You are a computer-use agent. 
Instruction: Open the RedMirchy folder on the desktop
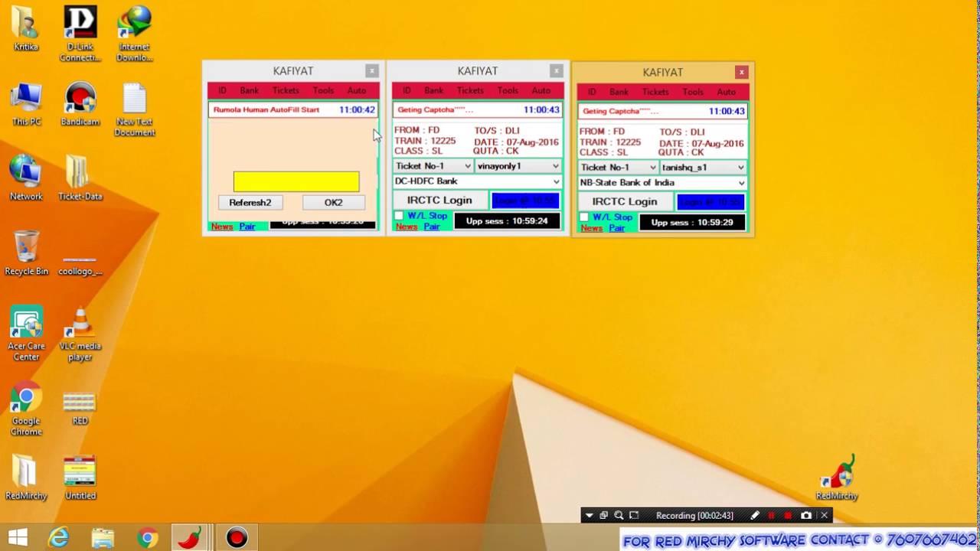point(26,478)
